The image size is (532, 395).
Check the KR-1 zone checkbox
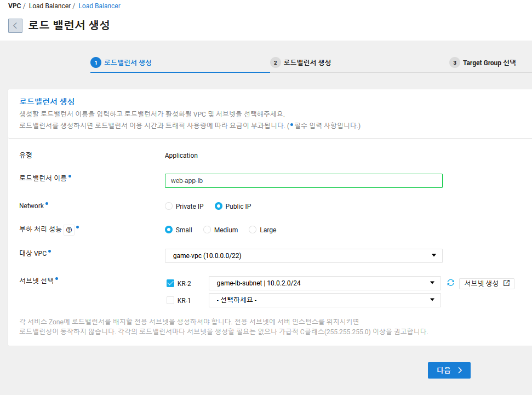pyautogui.click(x=170, y=300)
